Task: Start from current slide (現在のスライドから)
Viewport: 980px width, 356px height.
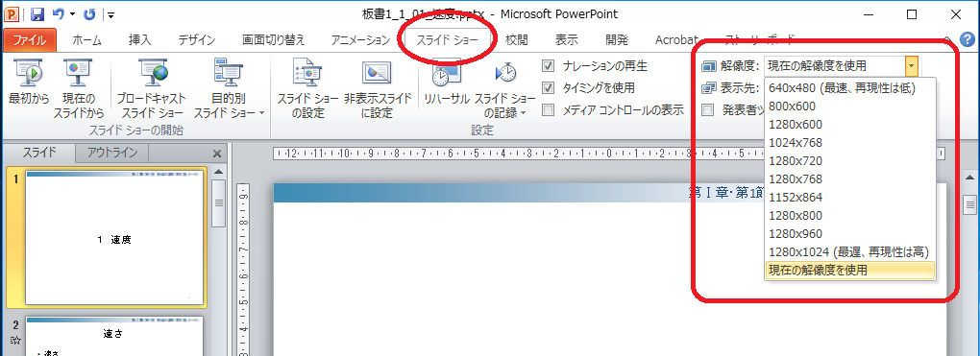Action: 79,88
